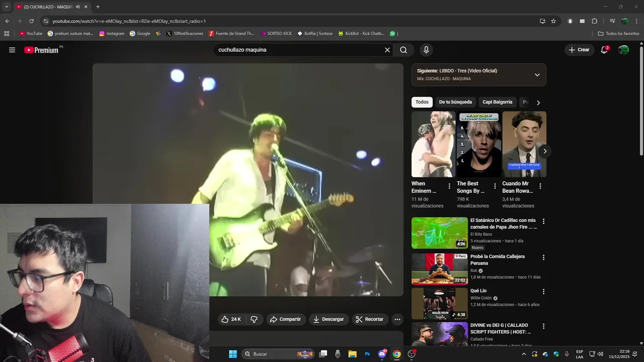
Task: Open File Explorer from the taskbar
Action: click(x=352, y=354)
